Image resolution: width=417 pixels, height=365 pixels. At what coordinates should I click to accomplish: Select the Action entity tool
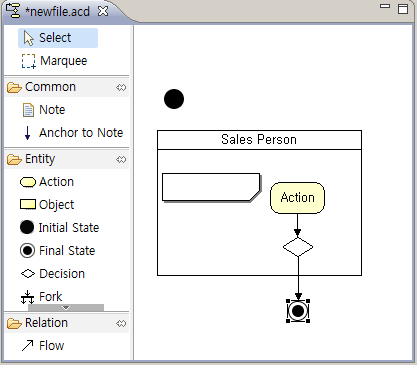47,182
